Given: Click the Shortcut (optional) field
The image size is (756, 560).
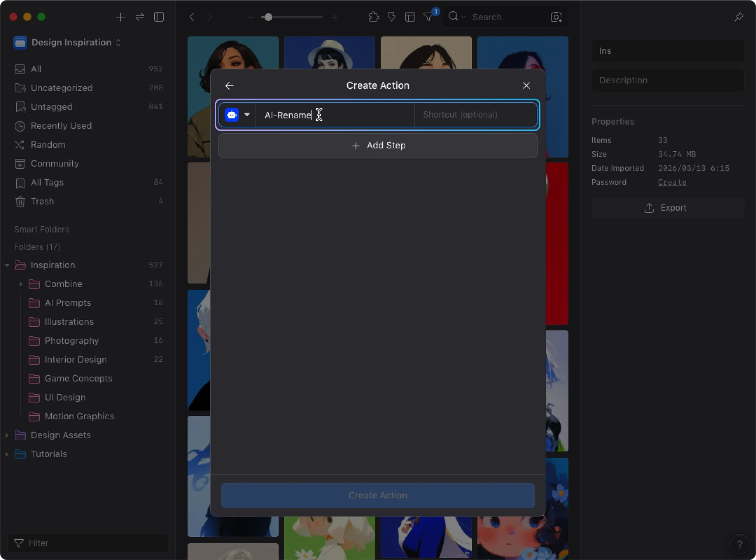Looking at the screenshot, I should [x=475, y=115].
